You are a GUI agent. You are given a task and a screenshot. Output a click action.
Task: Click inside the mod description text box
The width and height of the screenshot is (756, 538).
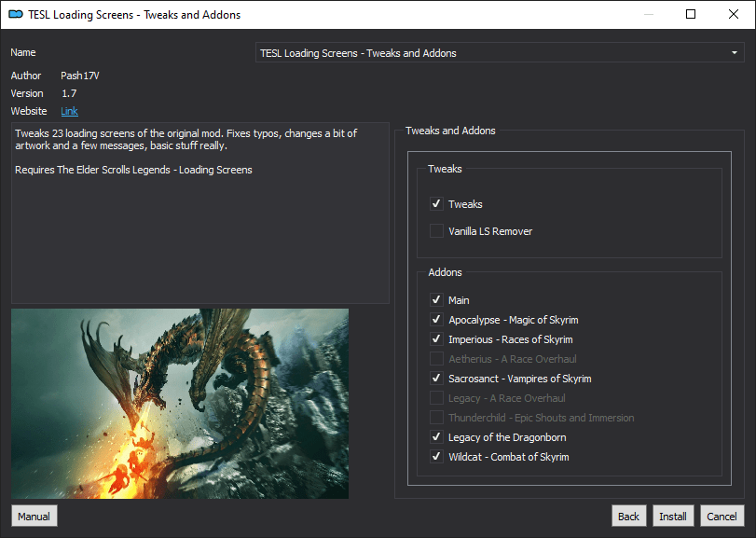click(200, 214)
